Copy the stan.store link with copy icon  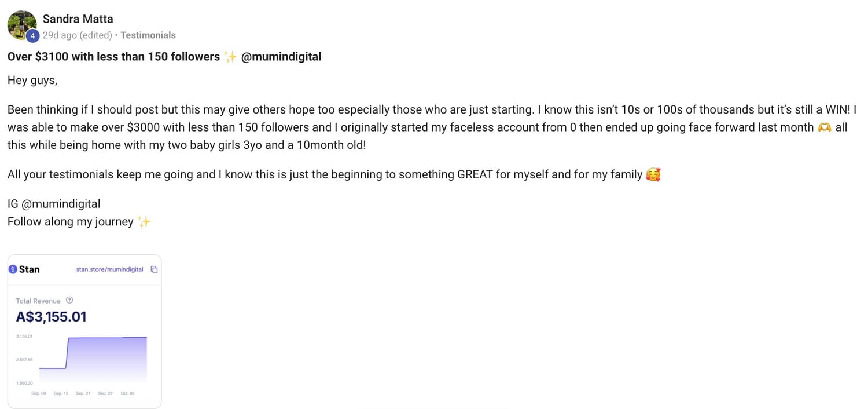(154, 269)
